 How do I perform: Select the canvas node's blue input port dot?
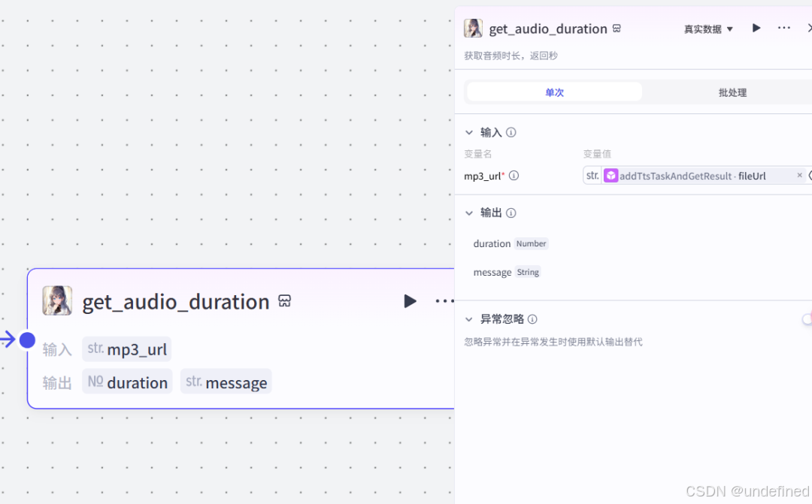point(27,340)
